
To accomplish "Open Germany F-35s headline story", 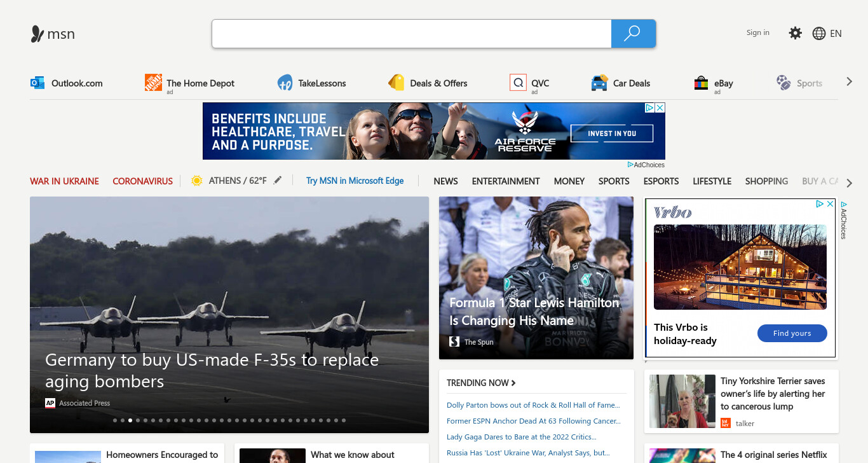I will tap(212, 371).
